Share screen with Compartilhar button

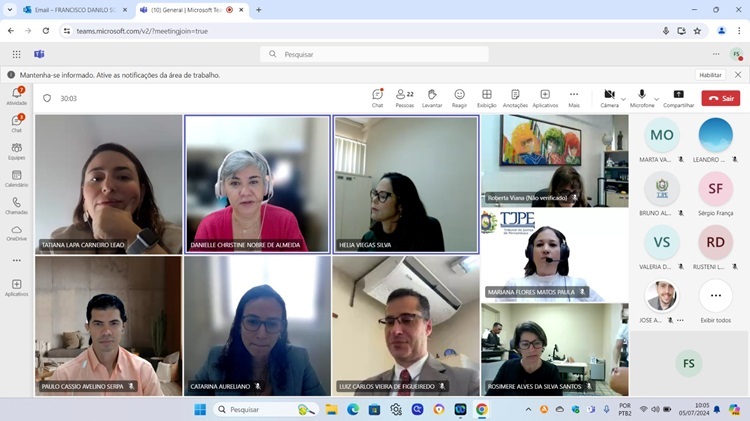click(x=678, y=98)
